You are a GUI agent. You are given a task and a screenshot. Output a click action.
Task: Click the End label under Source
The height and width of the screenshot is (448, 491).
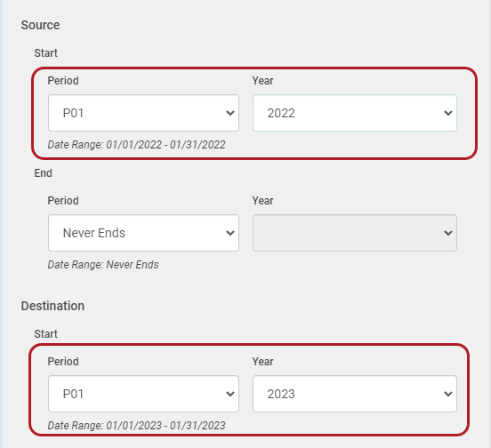tap(44, 173)
